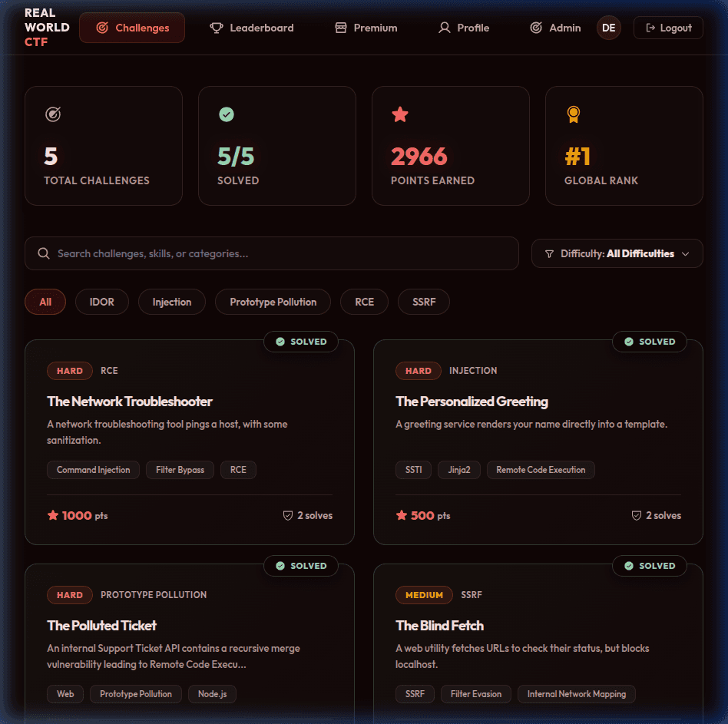The image size is (728, 724).
Task: Click SOLVED badge on Network Troubleshooter card
Action: click(301, 342)
